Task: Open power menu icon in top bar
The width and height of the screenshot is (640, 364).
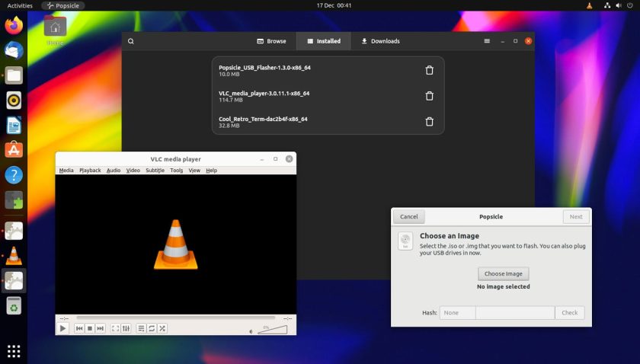Action: pyautogui.click(x=630, y=6)
